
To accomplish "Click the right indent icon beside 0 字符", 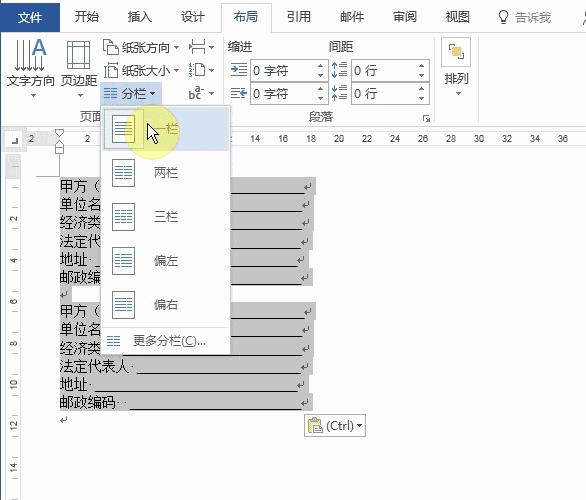I will point(238,93).
